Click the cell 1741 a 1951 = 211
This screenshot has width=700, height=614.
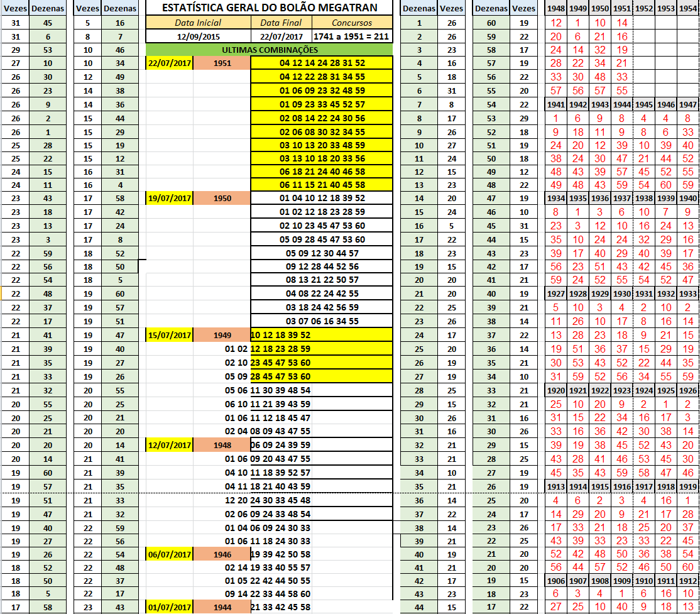353,36
